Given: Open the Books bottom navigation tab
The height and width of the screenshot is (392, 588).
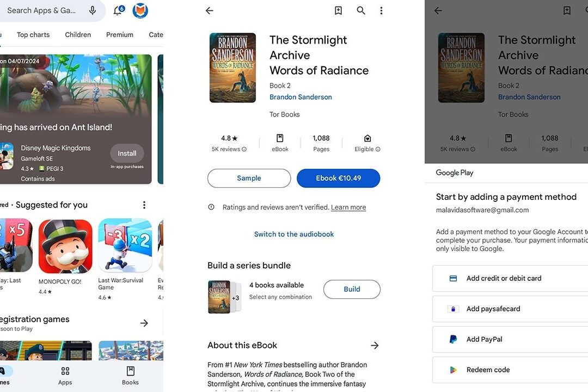Looking at the screenshot, I should click(x=130, y=376).
